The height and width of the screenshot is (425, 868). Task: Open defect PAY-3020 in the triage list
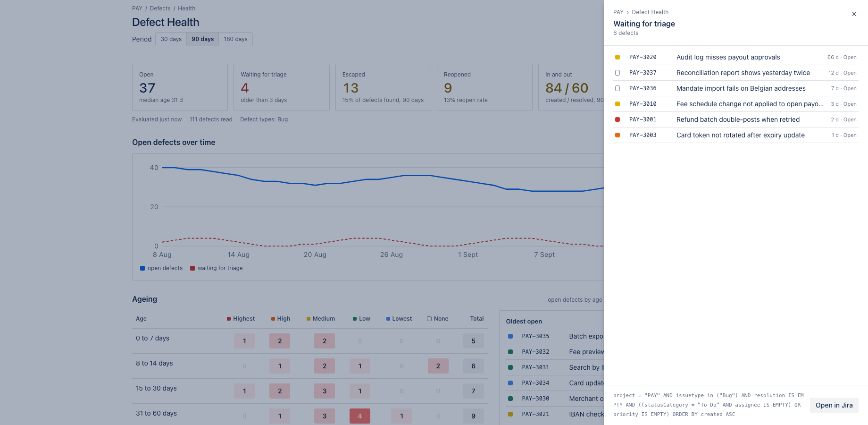point(736,57)
